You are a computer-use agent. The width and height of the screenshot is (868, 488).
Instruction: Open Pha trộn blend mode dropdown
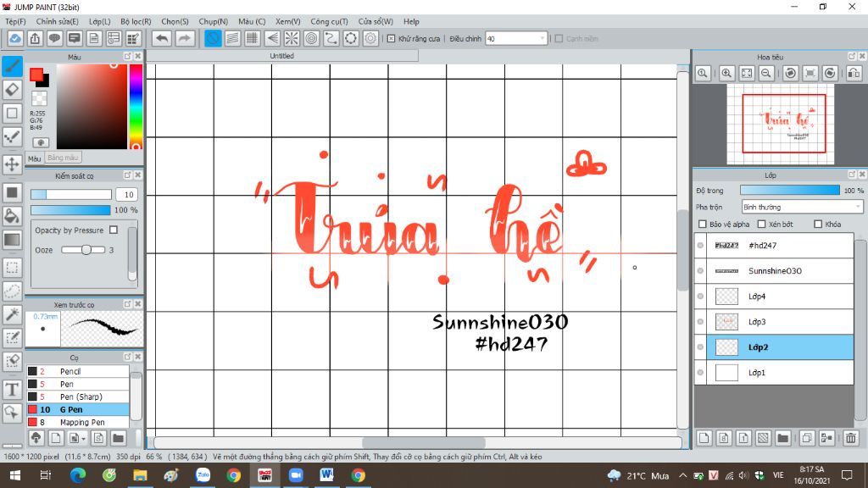(x=802, y=207)
